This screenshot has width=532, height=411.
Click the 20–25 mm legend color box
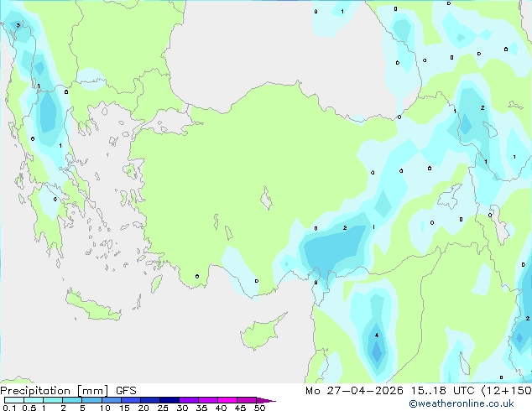[149, 400]
